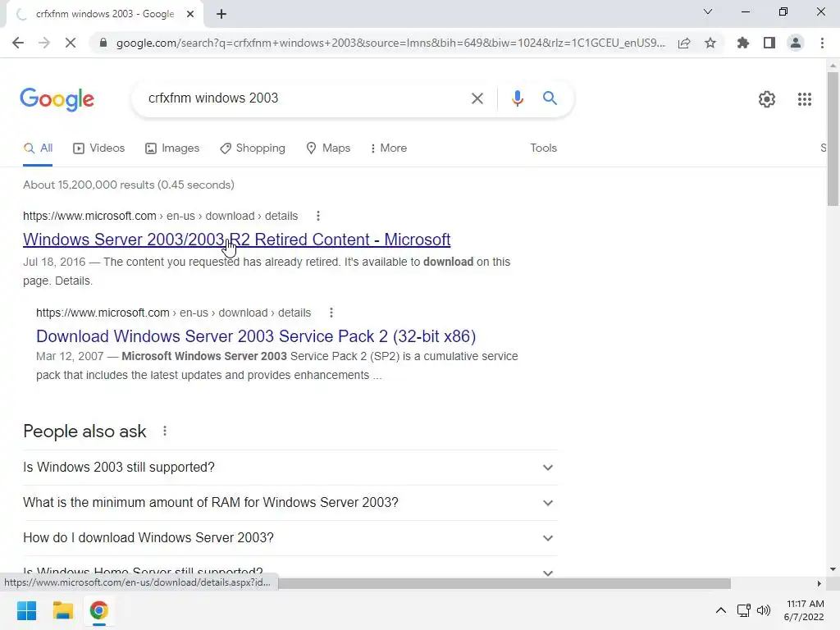This screenshot has height=630, width=840.
Task: Toggle Chrome side panel
Action: tap(769, 43)
